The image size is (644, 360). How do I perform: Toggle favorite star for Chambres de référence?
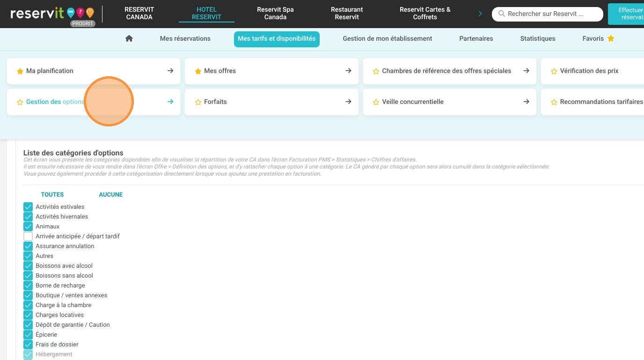point(376,71)
